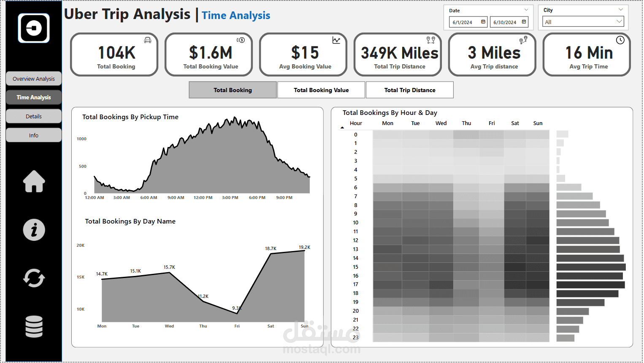Click the Hour column header

pyautogui.click(x=356, y=123)
